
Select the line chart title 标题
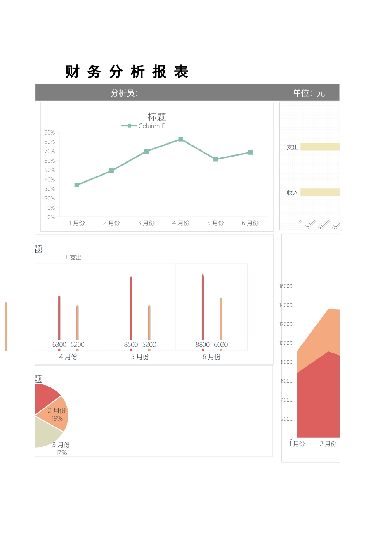point(157,117)
